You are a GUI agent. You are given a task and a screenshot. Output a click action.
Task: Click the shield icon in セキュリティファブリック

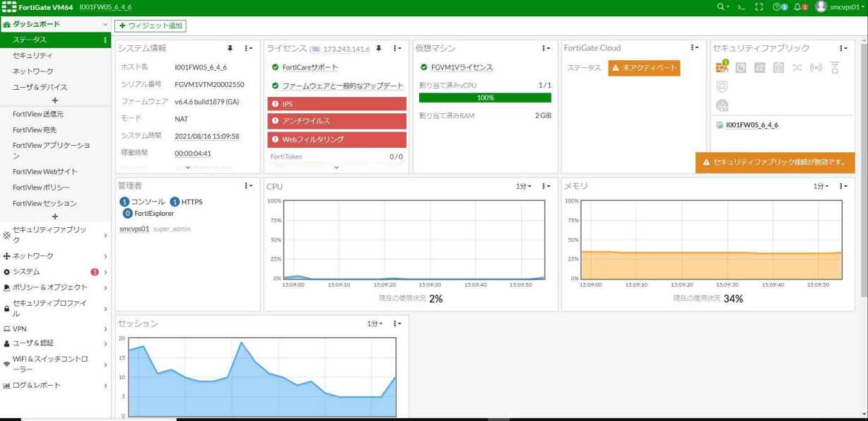722,86
